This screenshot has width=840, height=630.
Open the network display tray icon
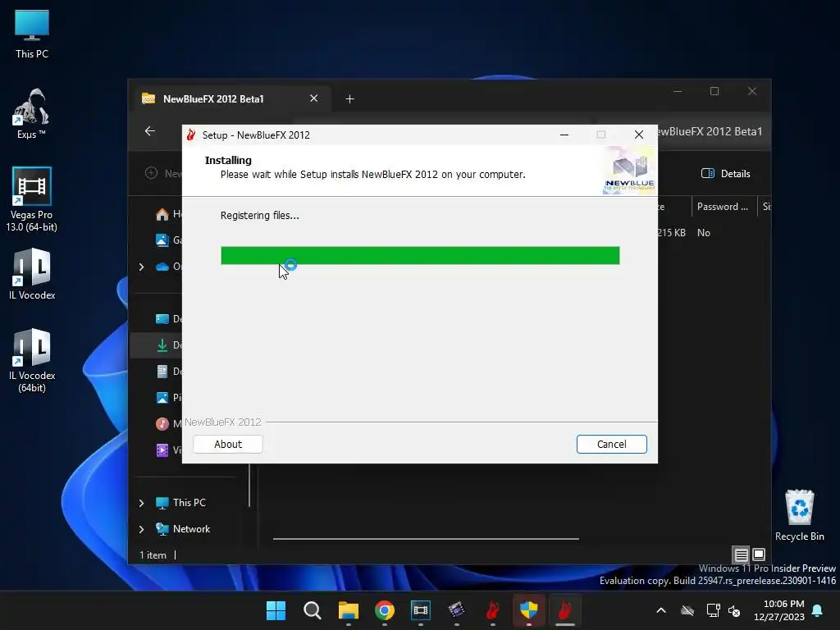coord(713,610)
